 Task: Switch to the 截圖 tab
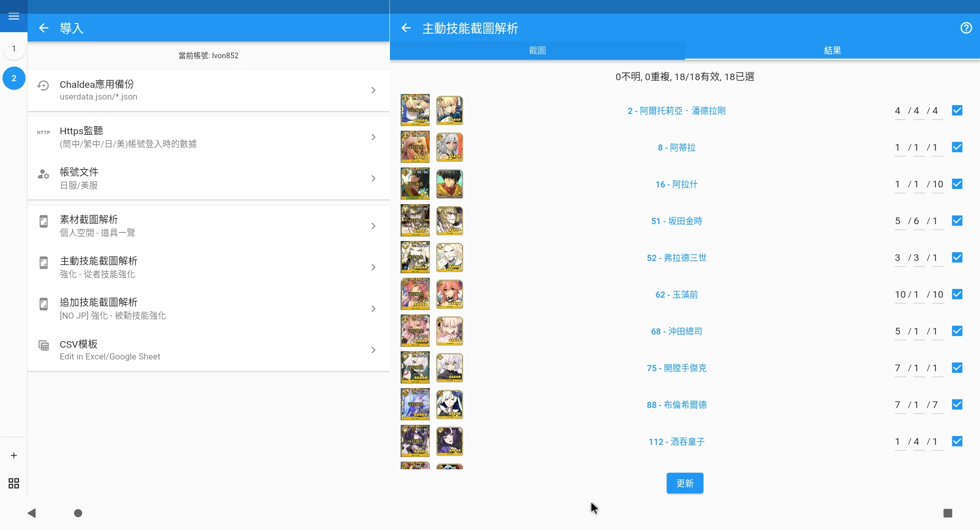(x=537, y=51)
